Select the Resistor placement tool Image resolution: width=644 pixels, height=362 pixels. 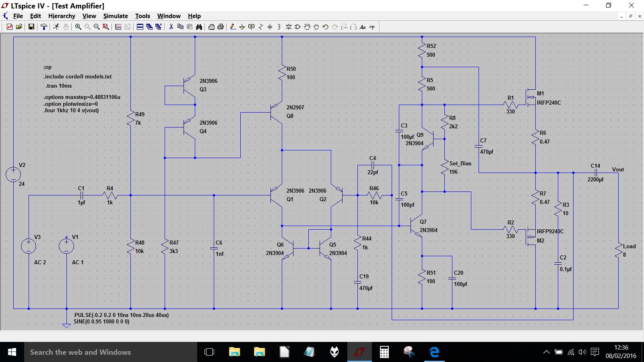pyautogui.click(x=261, y=27)
